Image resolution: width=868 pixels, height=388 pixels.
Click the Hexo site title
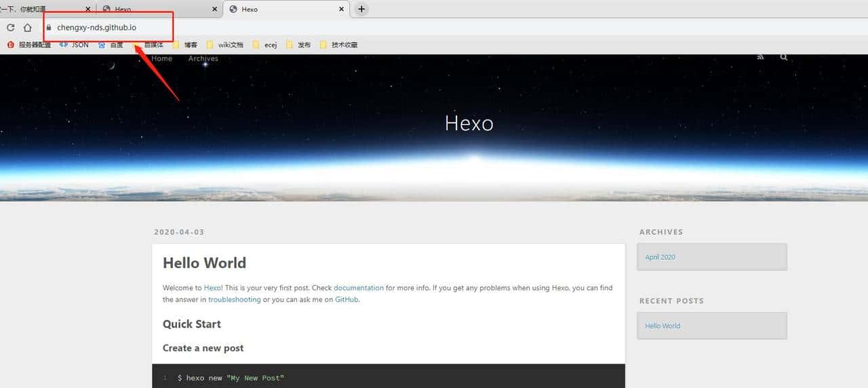tap(469, 123)
